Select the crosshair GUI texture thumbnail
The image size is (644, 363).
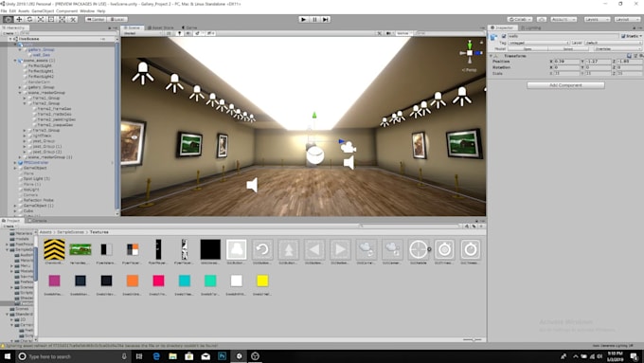pos(418,249)
